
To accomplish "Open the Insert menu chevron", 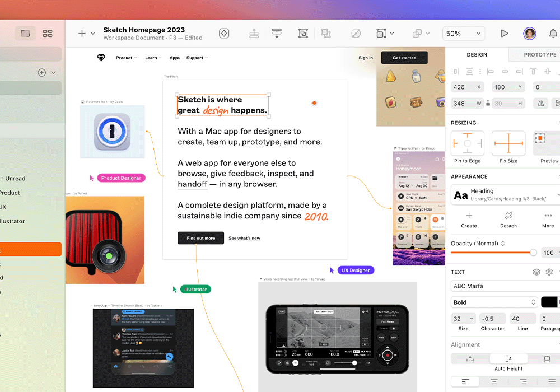I will point(93,34).
